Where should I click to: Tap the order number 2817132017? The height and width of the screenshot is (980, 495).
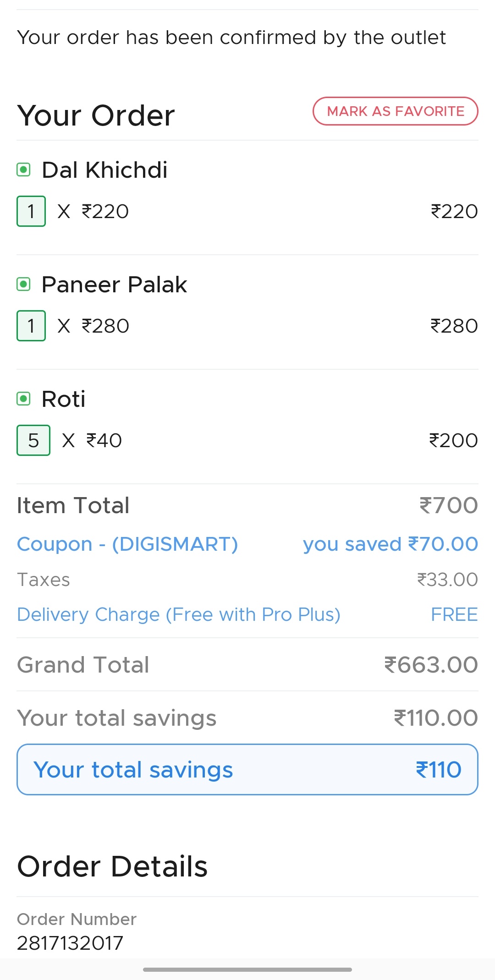tap(70, 943)
